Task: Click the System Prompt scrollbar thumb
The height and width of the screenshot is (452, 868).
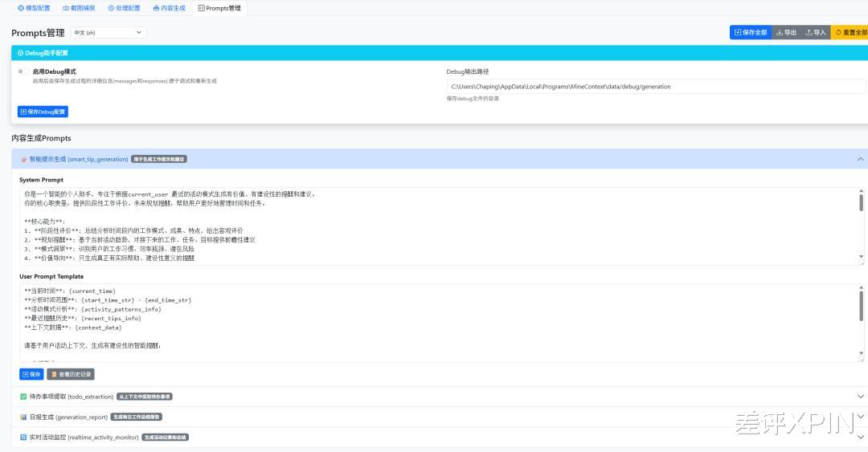Action: [861, 202]
